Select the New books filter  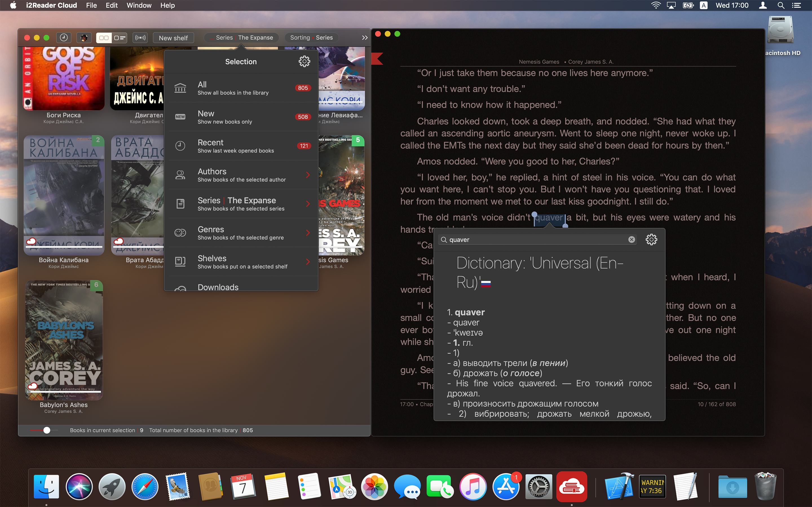(x=241, y=117)
